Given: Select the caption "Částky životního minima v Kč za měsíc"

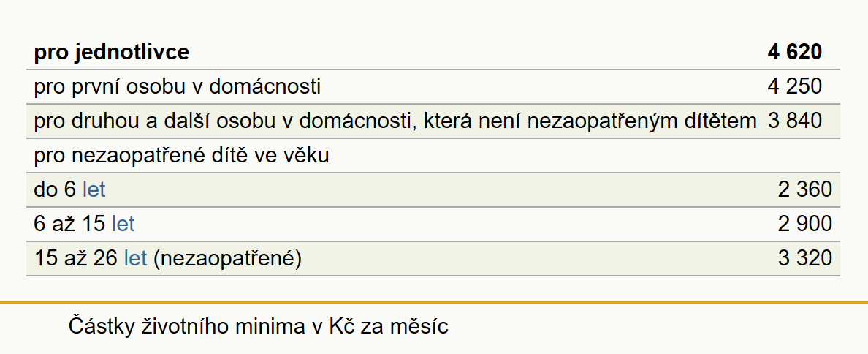Looking at the screenshot, I should tap(258, 325).
